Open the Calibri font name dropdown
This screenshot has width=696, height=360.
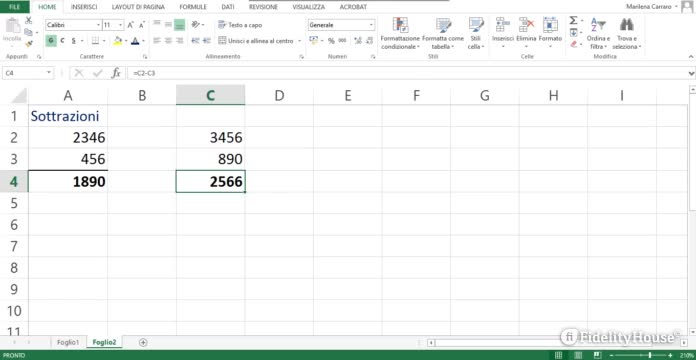pos(99,25)
